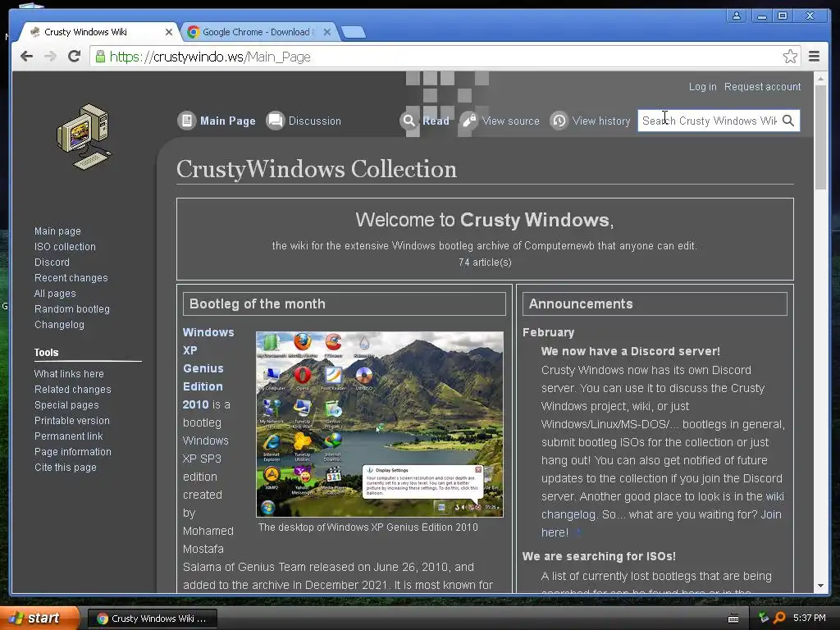Close the Crusty Windows Wiki tab
Image resolution: width=840 pixels, height=630 pixels.
(169, 32)
